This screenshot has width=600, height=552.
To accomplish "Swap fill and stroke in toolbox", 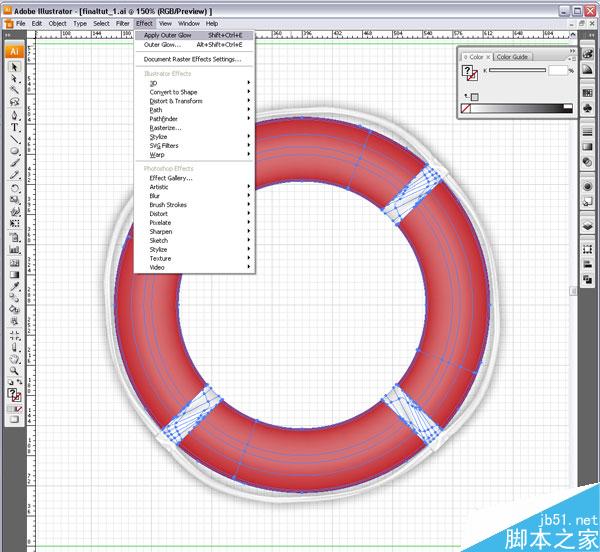I will click(x=19, y=382).
